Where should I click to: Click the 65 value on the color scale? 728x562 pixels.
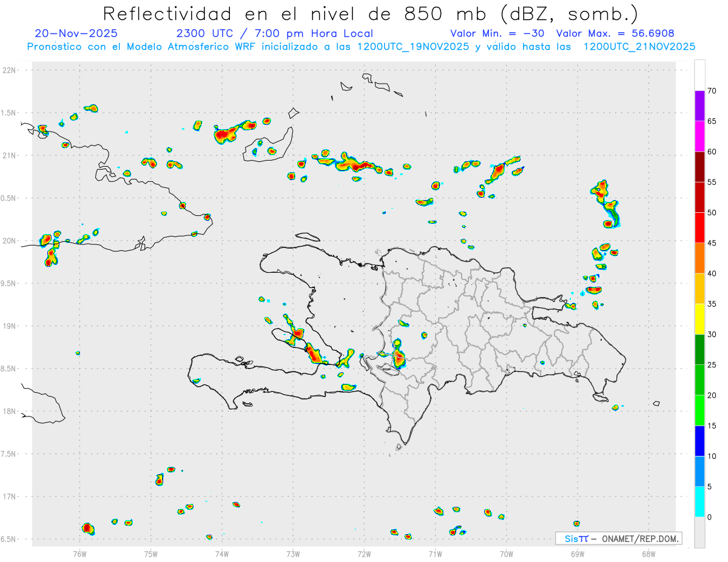pyautogui.click(x=712, y=121)
